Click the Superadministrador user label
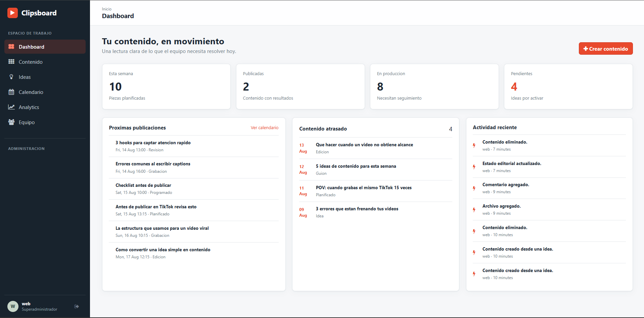 pos(39,309)
